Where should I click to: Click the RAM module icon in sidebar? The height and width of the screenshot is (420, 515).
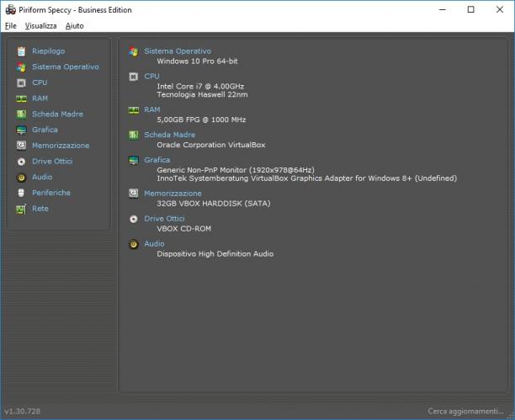click(21, 98)
